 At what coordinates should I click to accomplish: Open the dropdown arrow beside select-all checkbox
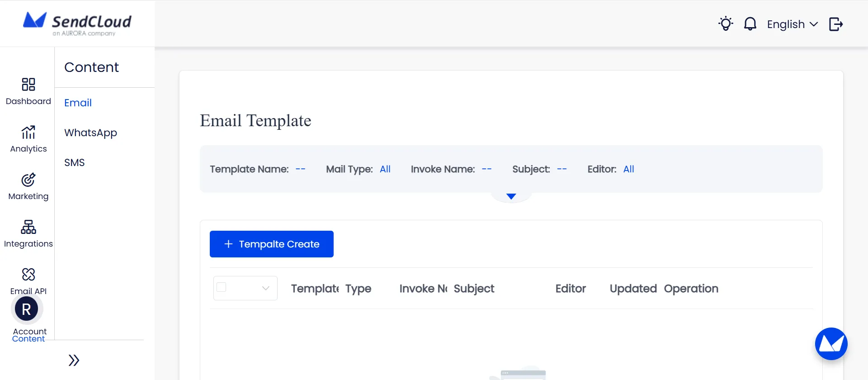[x=266, y=288]
